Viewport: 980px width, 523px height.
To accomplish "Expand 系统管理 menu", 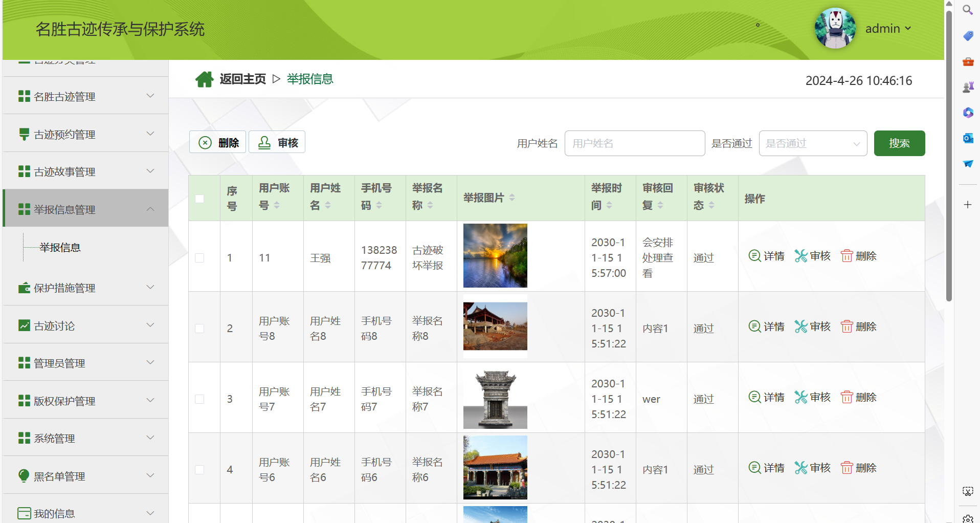I will tap(86, 438).
